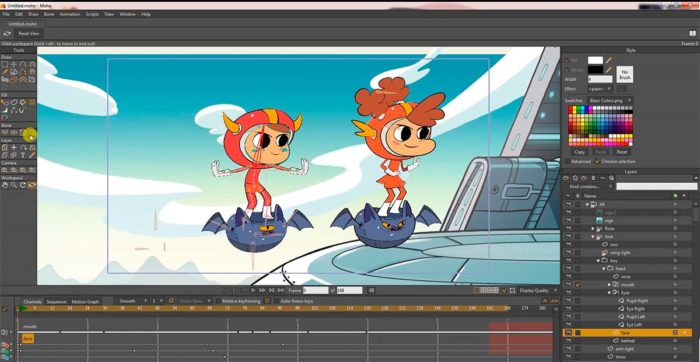
Task: Select the Select Points tool in Draw
Action: point(4,64)
